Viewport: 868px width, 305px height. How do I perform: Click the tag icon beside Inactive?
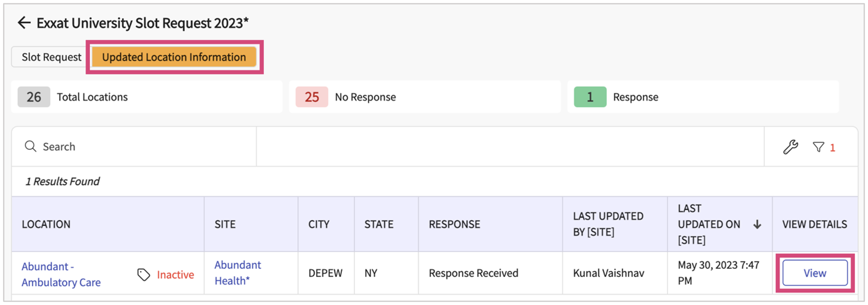click(143, 274)
